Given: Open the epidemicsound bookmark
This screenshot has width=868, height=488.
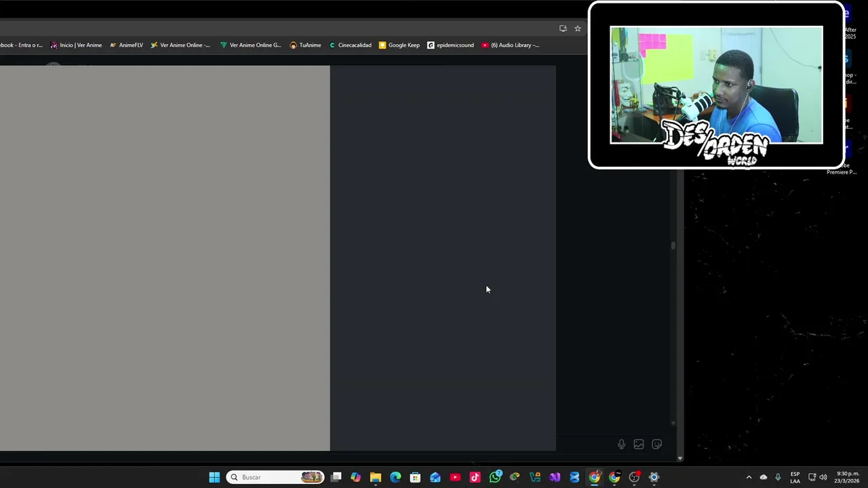Looking at the screenshot, I should pyautogui.click(x=450, y=45).
